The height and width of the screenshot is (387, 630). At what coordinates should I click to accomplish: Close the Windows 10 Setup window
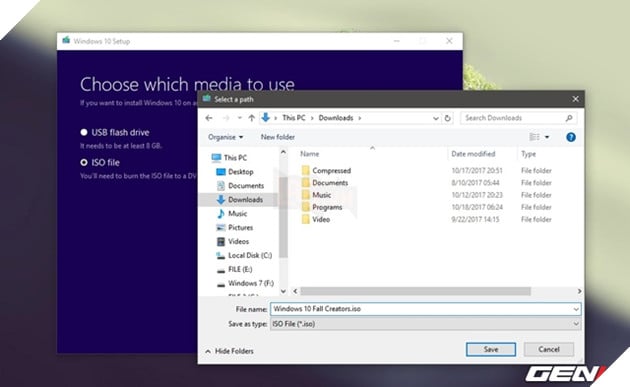point(449,41)
